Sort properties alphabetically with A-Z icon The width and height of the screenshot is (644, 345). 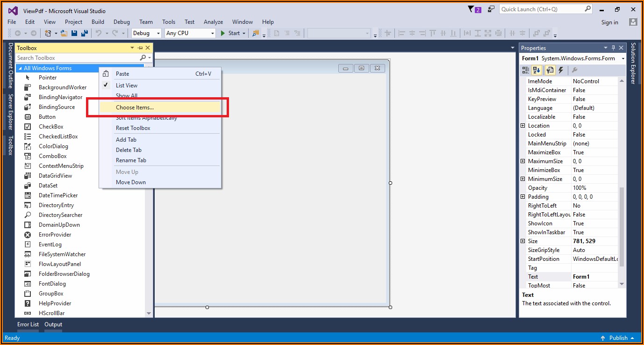point(537,70)
